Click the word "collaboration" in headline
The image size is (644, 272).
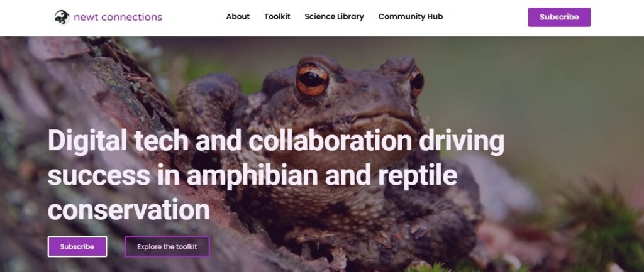coord(330,141)
